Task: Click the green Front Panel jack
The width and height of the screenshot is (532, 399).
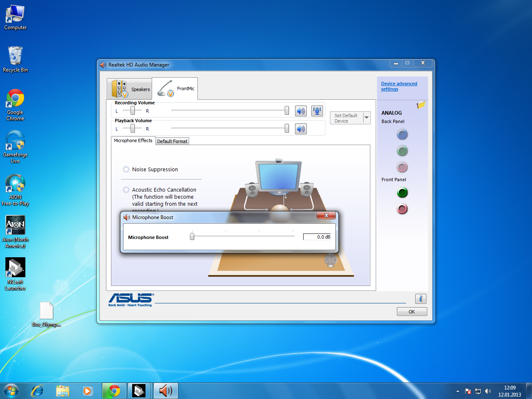Action: pos(402,192)
